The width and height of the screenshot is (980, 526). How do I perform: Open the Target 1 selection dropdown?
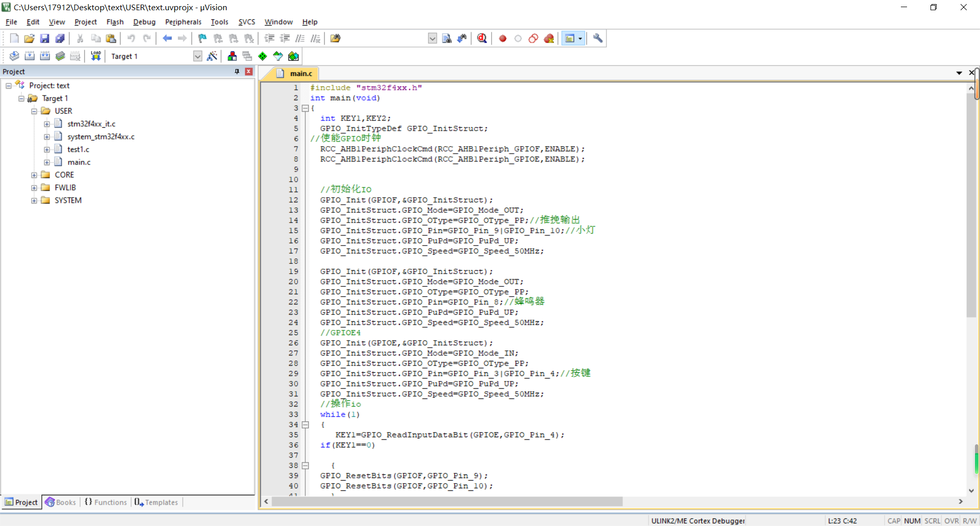pyautogui.click(x=198, y=56)
